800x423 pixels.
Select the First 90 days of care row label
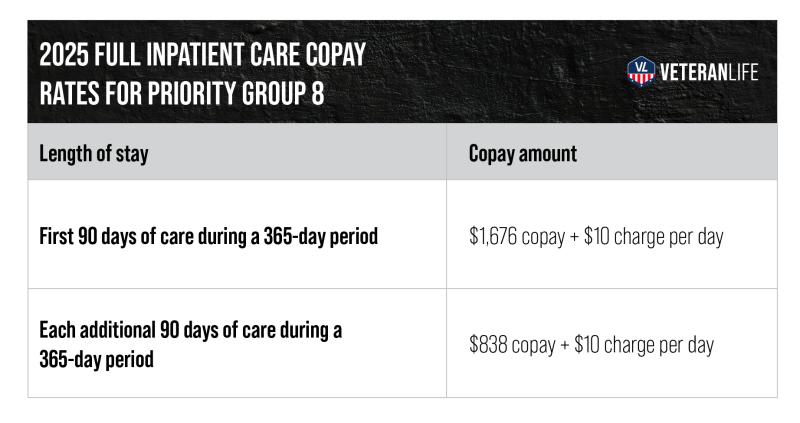coord(209,236)
